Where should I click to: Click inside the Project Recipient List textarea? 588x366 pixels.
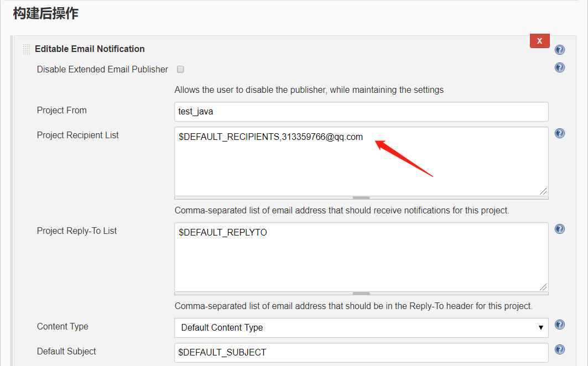pos(361,161)
